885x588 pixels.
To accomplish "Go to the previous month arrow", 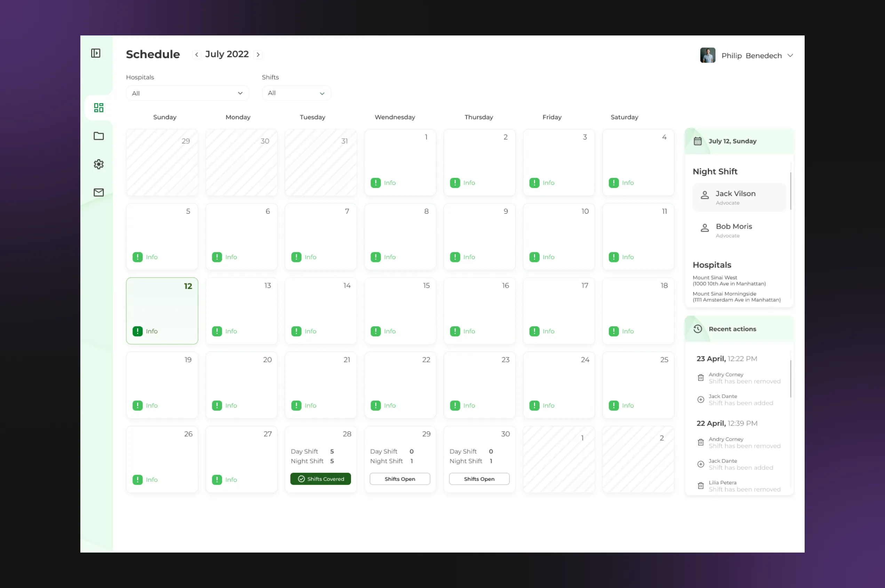I will [197, 54].
